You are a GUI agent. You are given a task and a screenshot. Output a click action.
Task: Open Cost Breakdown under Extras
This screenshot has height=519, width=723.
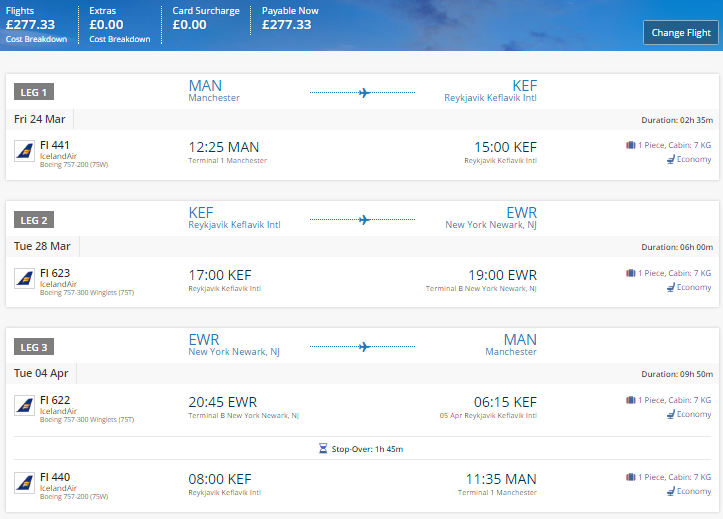click(x=119, y=39)
